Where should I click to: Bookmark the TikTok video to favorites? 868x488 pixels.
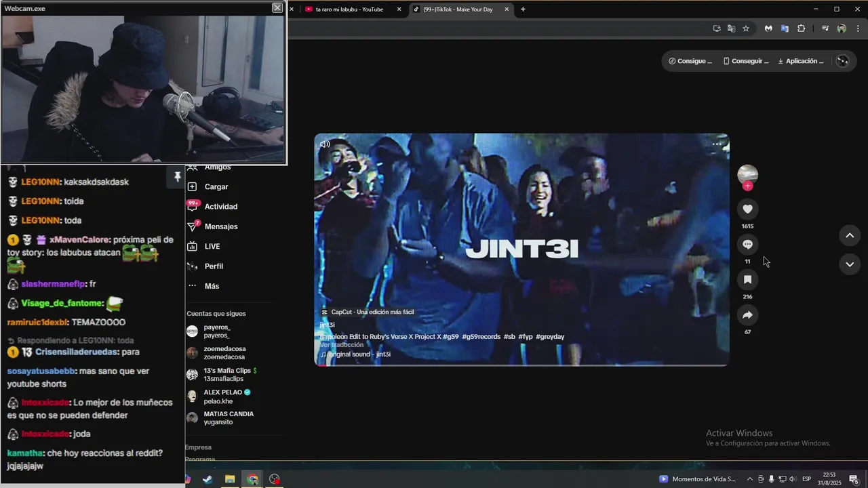(747, 280)
